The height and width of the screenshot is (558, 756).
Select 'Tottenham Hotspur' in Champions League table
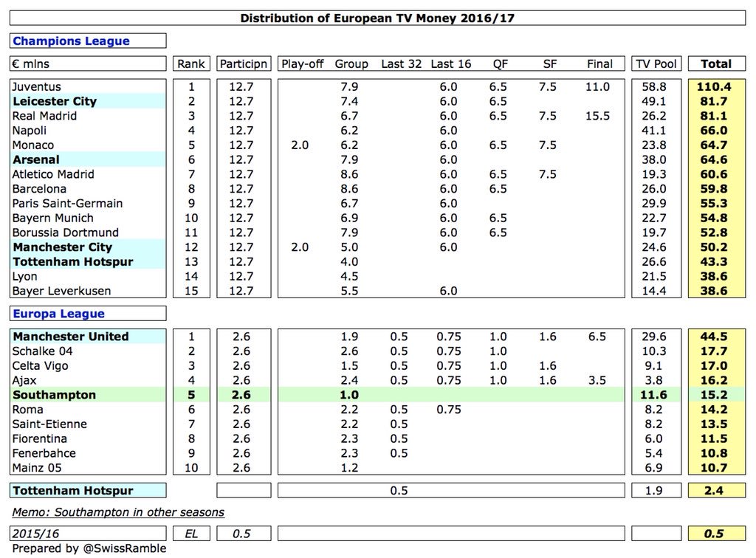[x=73, y=261]
